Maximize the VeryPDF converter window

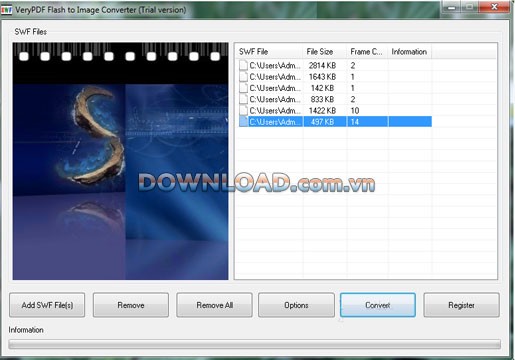[470, 7]
